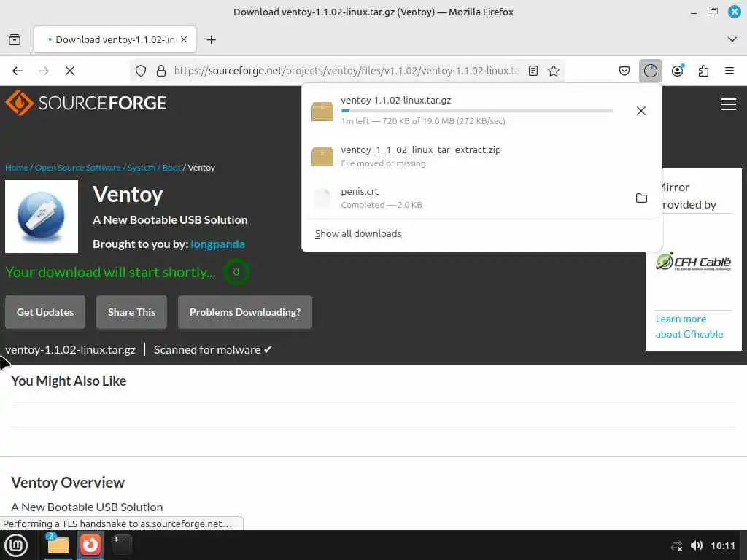The height and width of the screenshot is (560, 747).
Task: Click the site security padlock icon
Action: tap(161, 71)
